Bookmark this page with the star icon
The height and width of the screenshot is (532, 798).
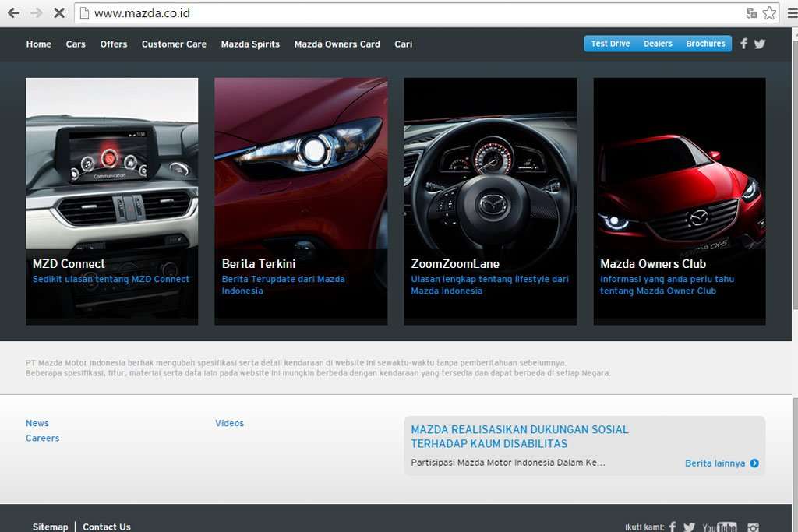click(x=769, y=13)
